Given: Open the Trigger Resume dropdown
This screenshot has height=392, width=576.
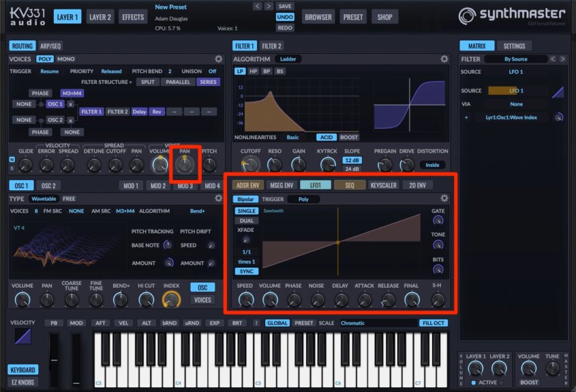Looking at the screenshot, I should coord(50,71).
